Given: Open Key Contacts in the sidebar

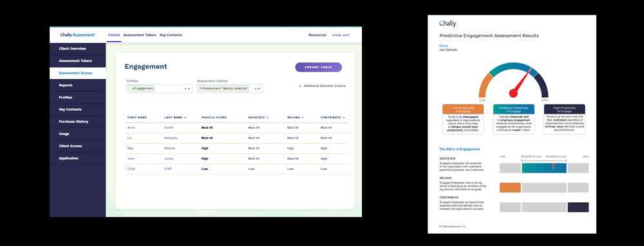Looking at the screenshot, I should point(78,109).
